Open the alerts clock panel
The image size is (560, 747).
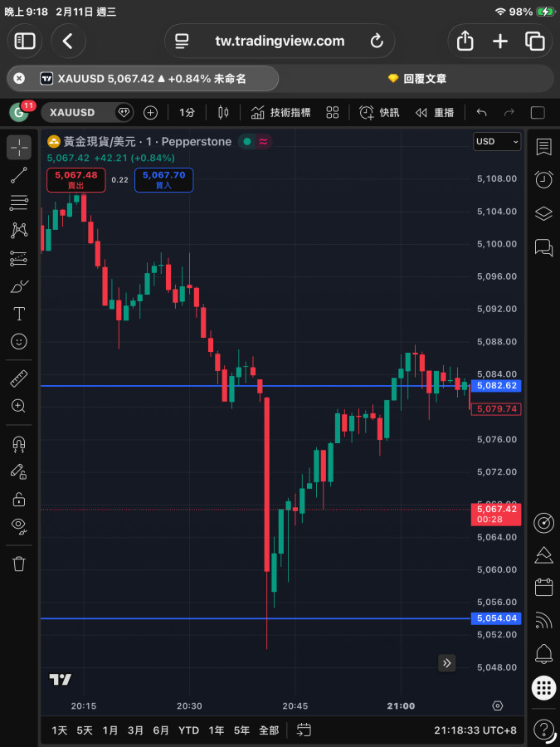(543, 179)
